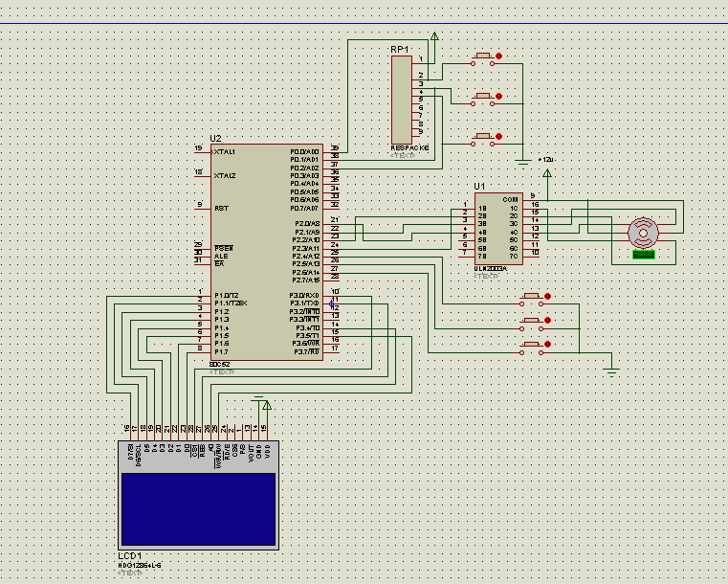Select the U1 ULN2003A driver chip
This screenshot has height=584, width=728.
pyautogui.click(x=498, y=231)
